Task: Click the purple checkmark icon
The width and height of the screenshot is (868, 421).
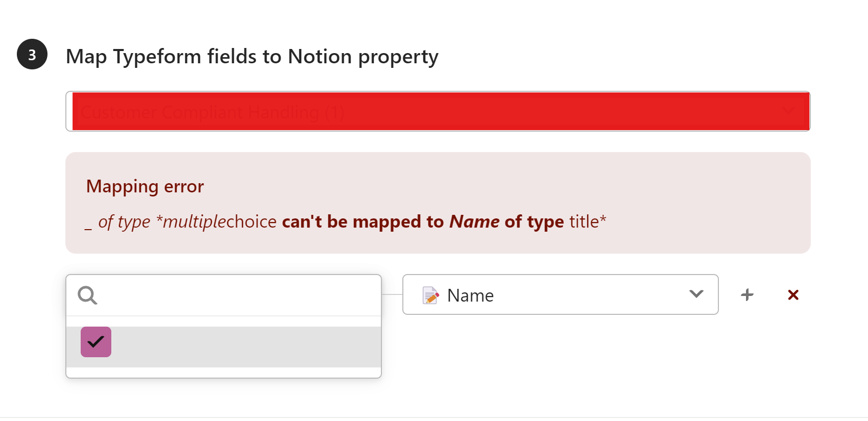Action: pos(96,342)
